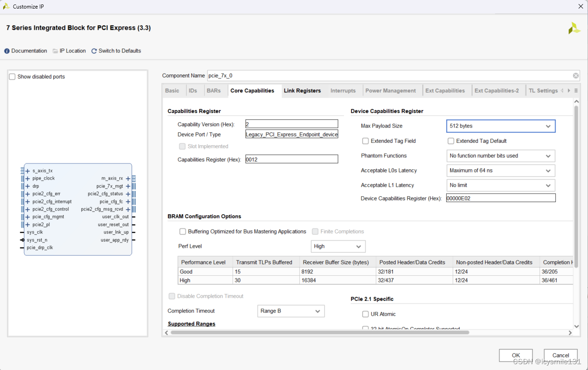
Task: Open the Max Payload Size dropdown
Action: [x=501, y=126]
